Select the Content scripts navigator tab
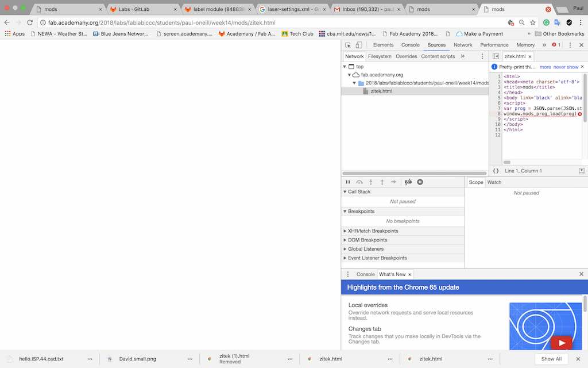Viewport: 588px width, 368px height. coord(438,56)
